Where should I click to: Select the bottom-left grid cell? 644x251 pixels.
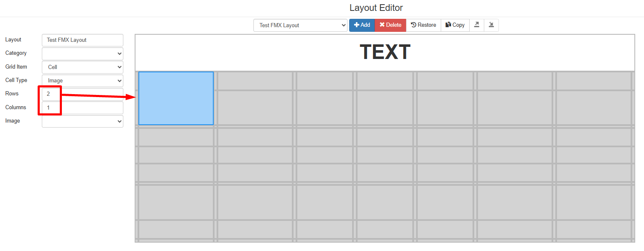(176, 229)
